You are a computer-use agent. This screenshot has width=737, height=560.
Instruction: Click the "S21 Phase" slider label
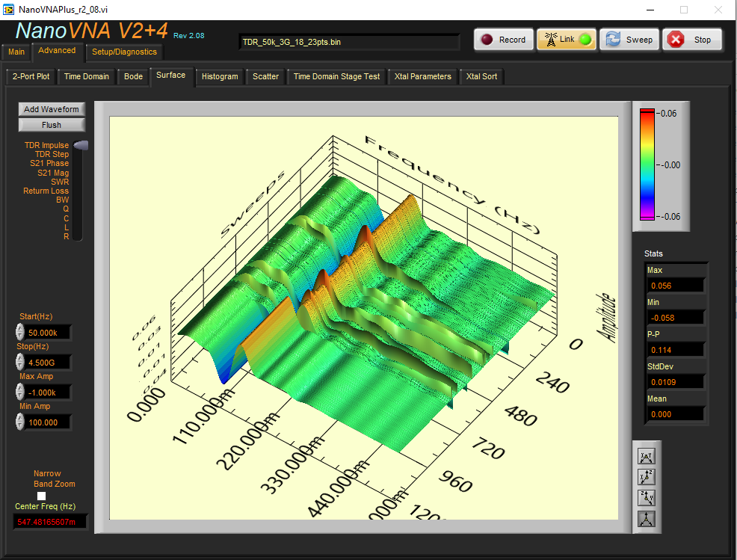49,163
